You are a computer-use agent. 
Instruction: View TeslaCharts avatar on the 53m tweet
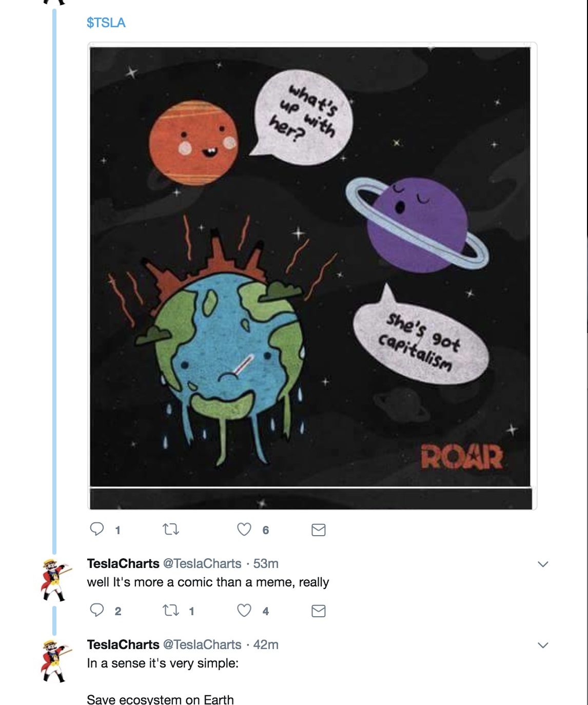[55, 580]
